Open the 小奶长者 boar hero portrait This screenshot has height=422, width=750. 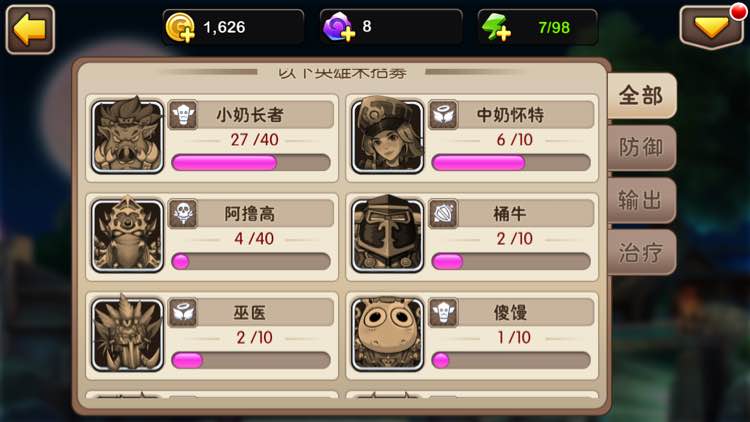pos(127,137)
